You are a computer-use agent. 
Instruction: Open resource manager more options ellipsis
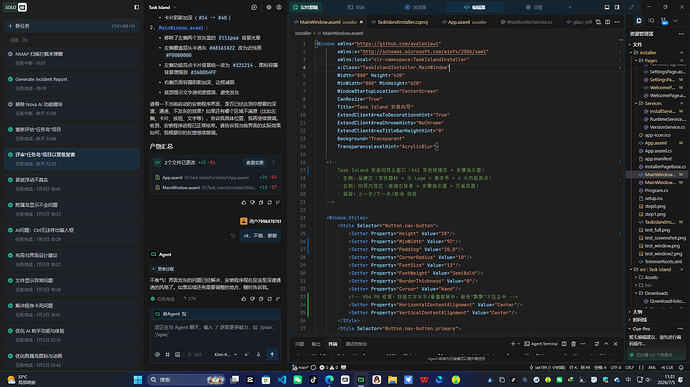click(x=681, y=33)
